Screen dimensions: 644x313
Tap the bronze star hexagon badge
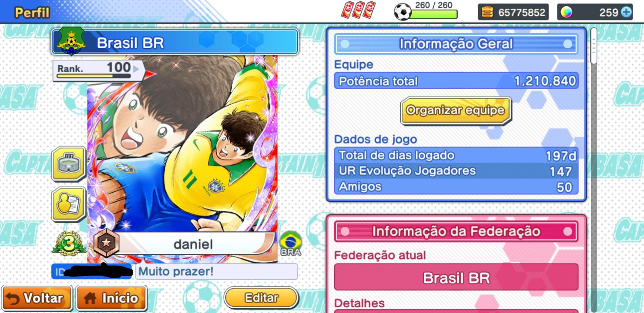click(x=106, y=243)
